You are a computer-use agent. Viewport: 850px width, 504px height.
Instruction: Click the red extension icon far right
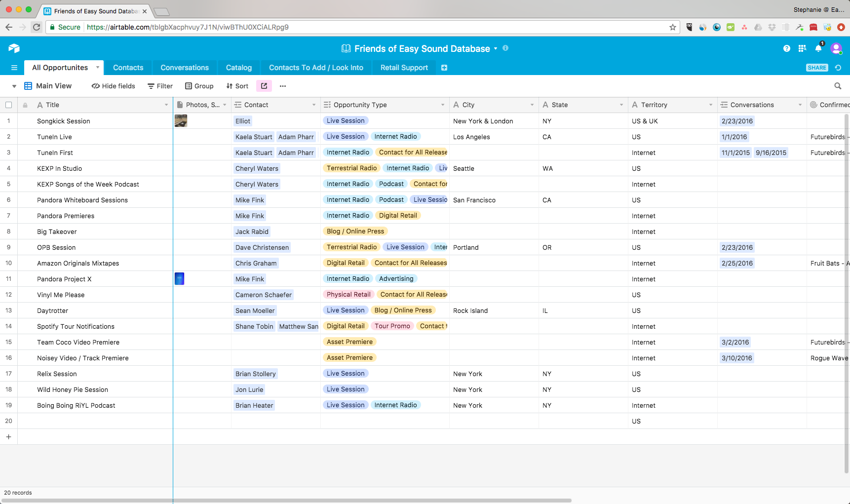[841, 27]
